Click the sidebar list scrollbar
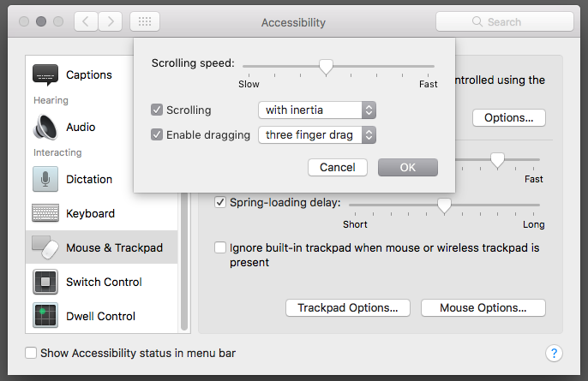Screen dimensions: 588x381 tap(184, 261)
